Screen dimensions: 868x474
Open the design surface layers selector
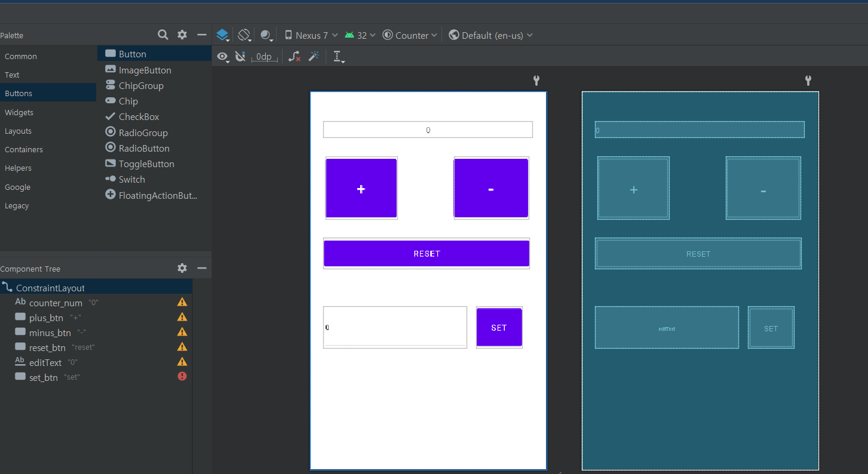pyautogui.click(x=223, y=35)
